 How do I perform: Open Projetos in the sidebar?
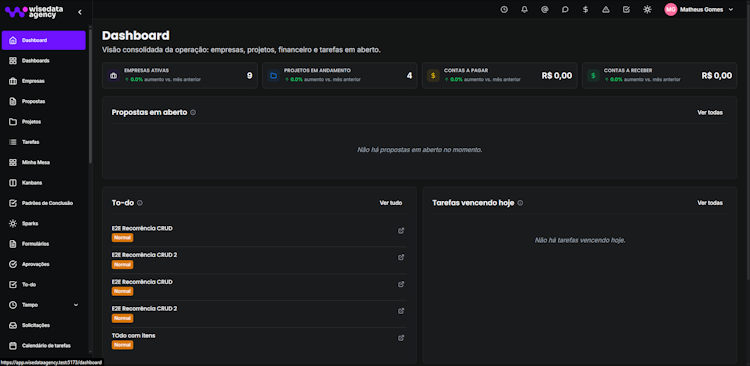coord(44,122)
